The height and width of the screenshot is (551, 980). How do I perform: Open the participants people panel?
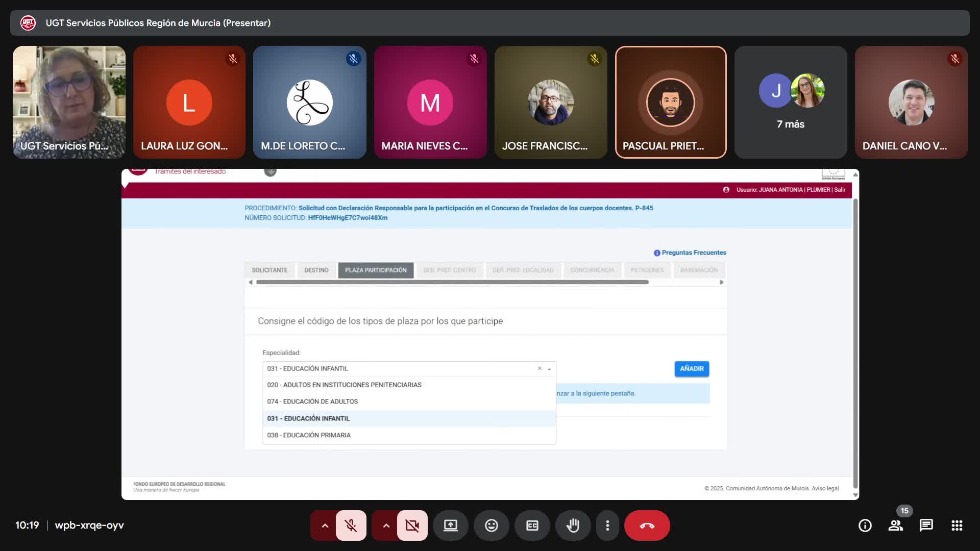tap(895, 525)
